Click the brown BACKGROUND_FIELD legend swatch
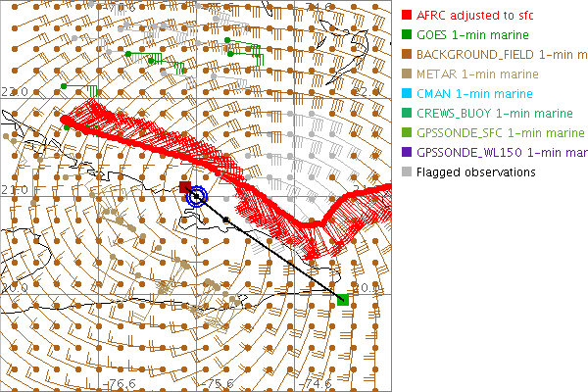 [x=407, y=55]
